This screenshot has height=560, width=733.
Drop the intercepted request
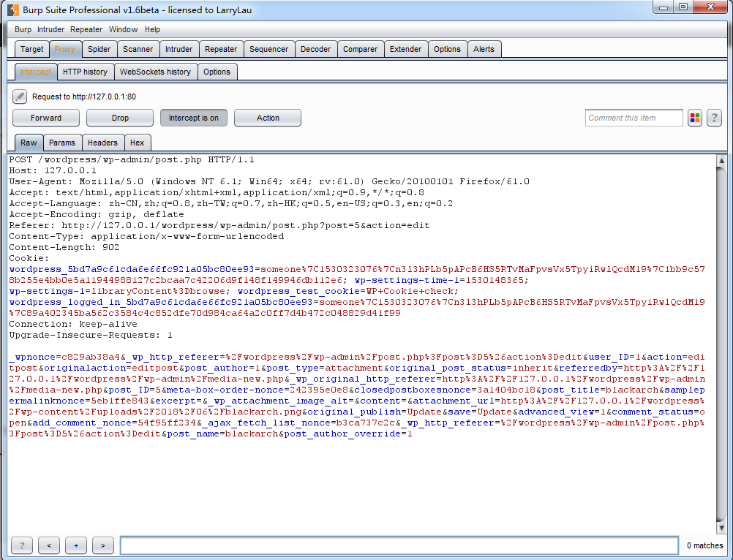point(120,118)
